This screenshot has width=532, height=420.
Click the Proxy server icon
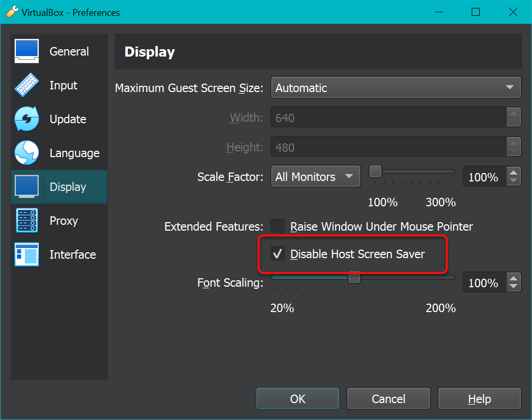point(27,221)
